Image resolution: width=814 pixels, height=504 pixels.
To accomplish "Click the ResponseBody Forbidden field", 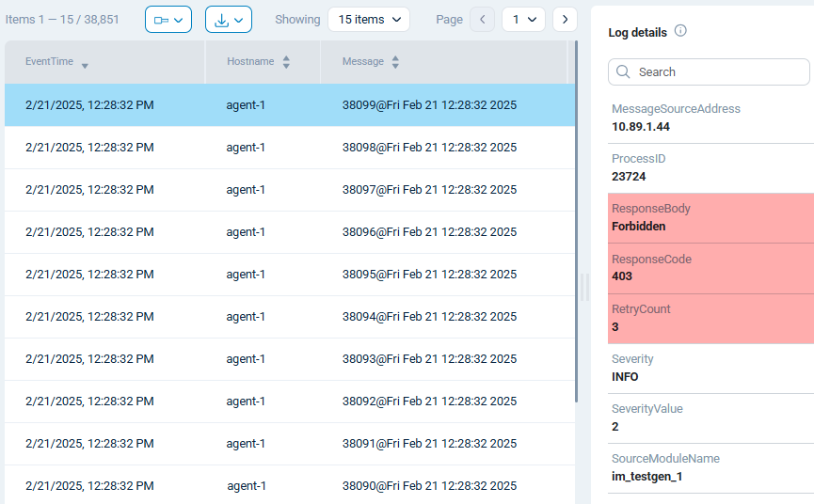I will click(710, 218).
